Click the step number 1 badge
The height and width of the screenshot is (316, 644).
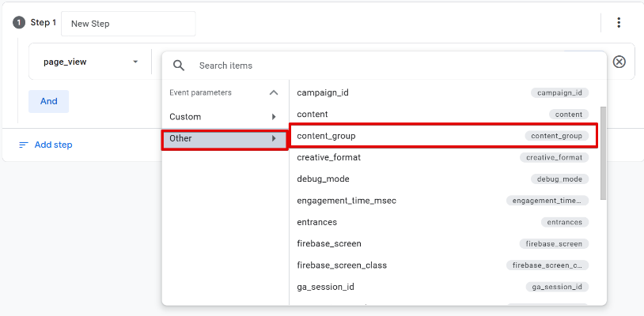click(x=19, y=23)
